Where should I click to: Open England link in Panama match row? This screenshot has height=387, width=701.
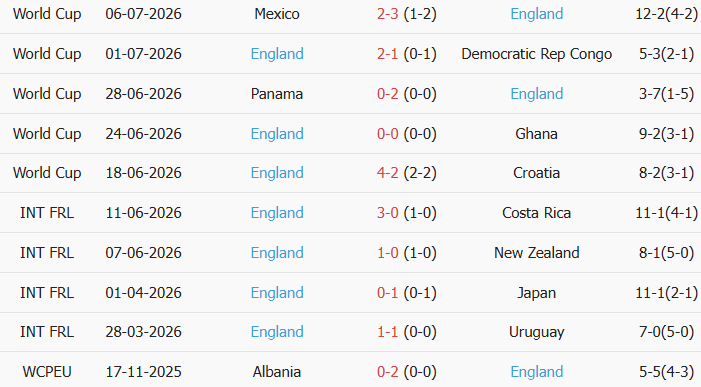coord(536,94)
